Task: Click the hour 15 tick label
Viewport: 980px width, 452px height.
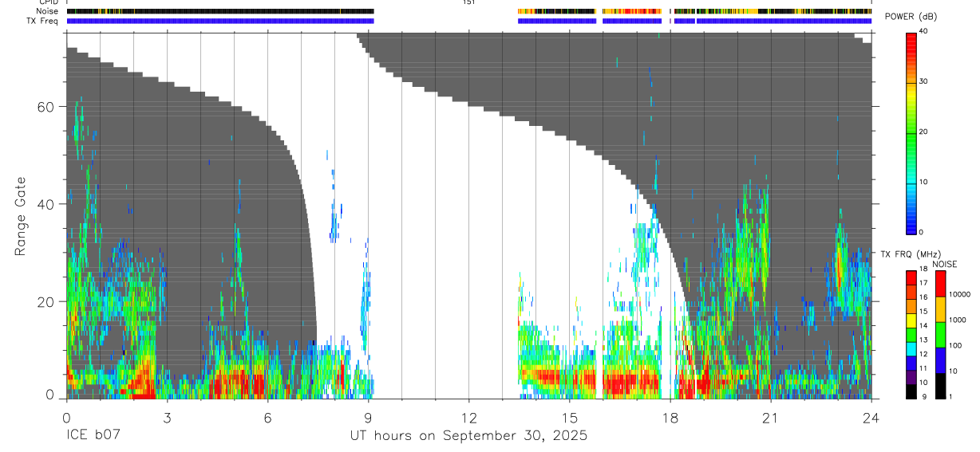Action: point(569,416)
